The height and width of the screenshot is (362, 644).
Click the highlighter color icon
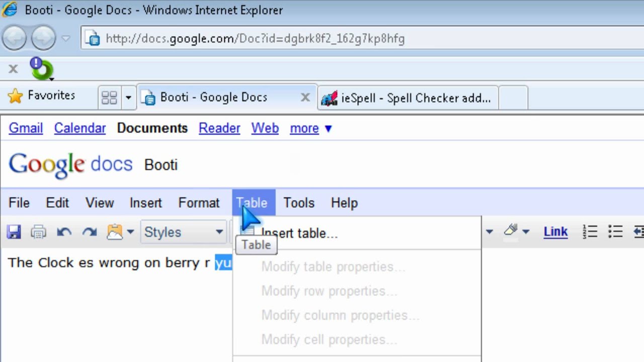point(511,231)
